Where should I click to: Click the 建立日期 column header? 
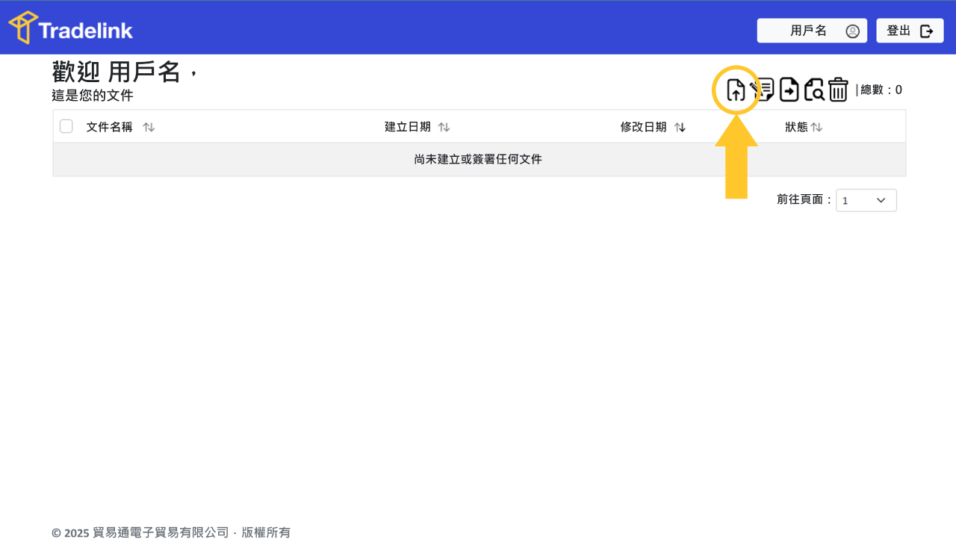(408, 127)
